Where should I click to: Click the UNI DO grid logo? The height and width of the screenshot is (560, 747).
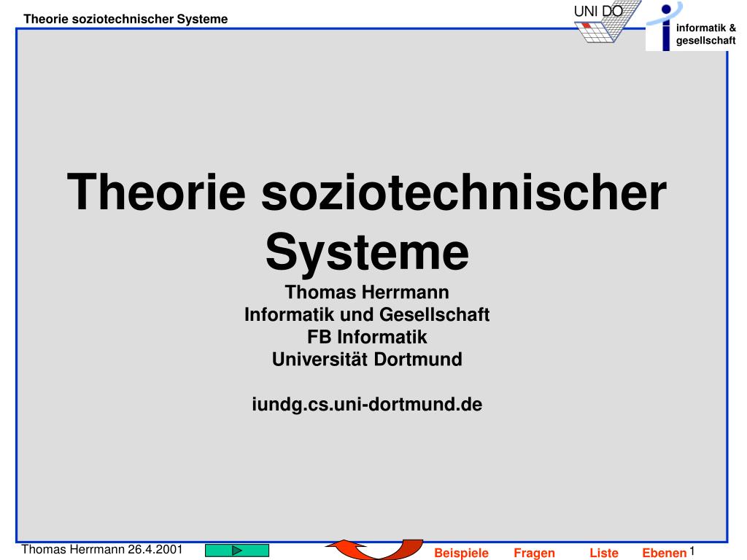pyautogui.click(x=606, y=22)
